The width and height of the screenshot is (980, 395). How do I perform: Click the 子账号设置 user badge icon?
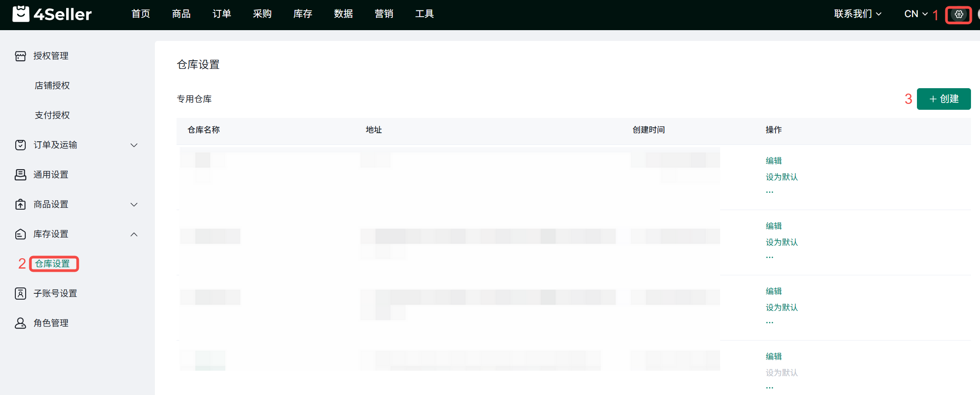(x=20, y=293)
